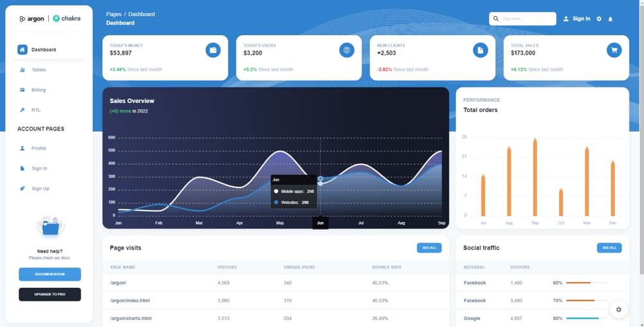Click the Billing card icon in sidebar
The width and height of the screenshot is (644, 327).
point(22,90)
